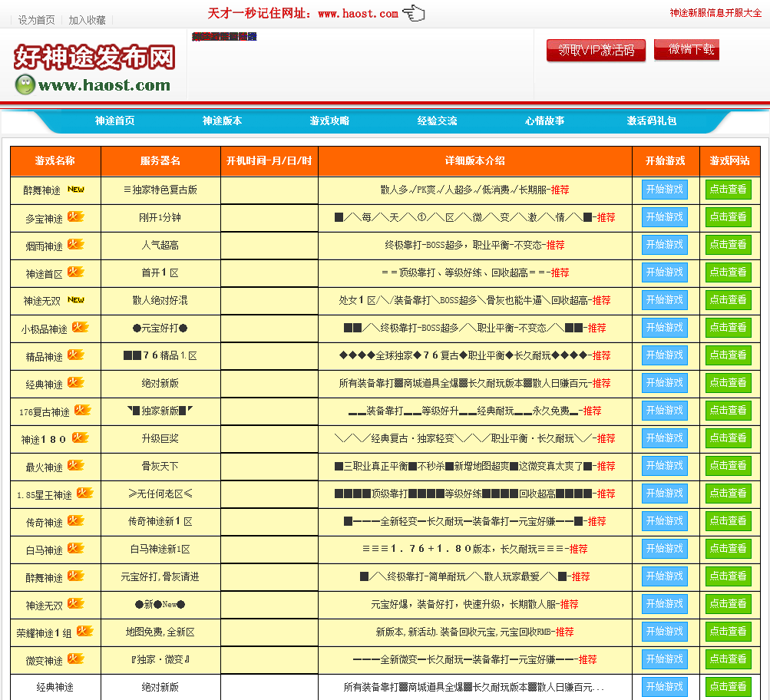Click the fire icon beside 传奇神途
The width and height of the screenshot is (770, 700).
coord(76,521)
